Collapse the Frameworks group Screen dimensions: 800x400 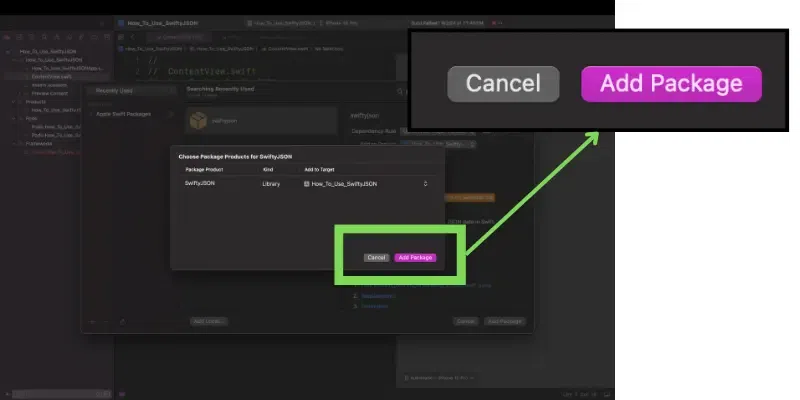[x=14, y=144]
